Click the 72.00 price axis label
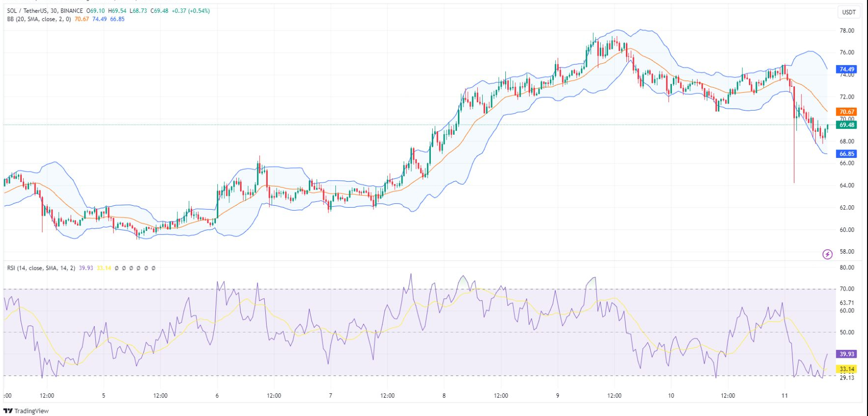 pos(847,97)
